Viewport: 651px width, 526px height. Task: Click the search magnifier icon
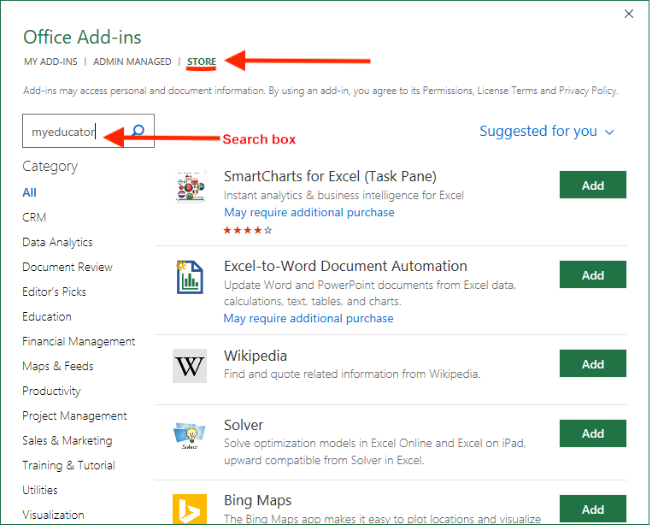(138, 131)
